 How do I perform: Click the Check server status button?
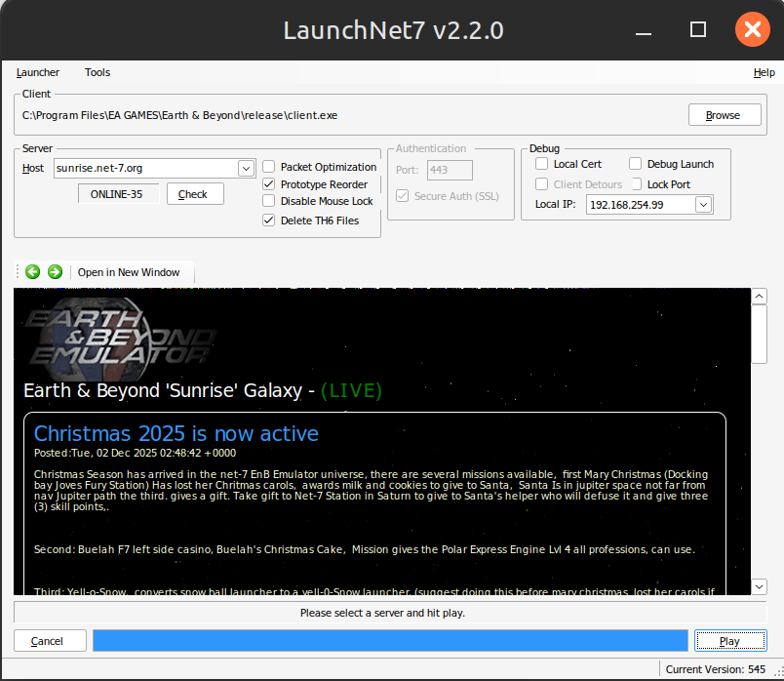(x=195, y=194)
